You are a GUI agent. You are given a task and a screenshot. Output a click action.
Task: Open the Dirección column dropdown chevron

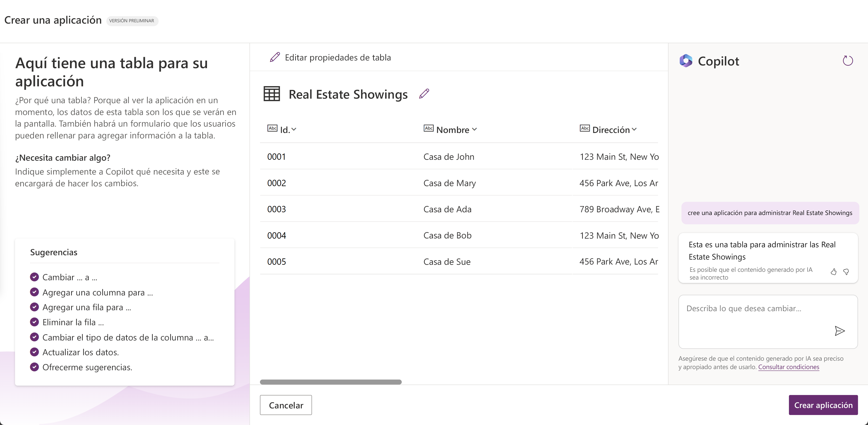point(634,130)
